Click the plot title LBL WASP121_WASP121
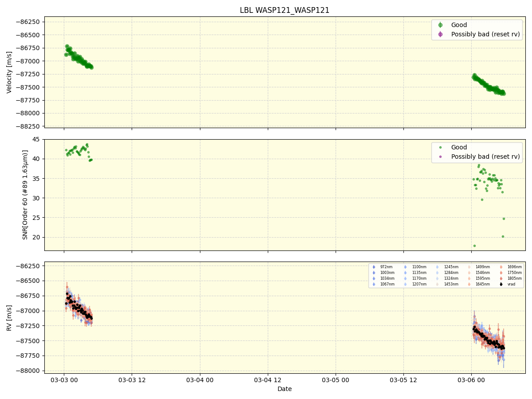 coord(285,10)
